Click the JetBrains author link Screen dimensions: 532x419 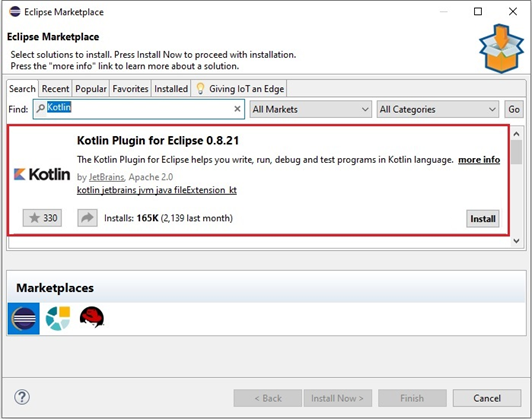(107, 177)
